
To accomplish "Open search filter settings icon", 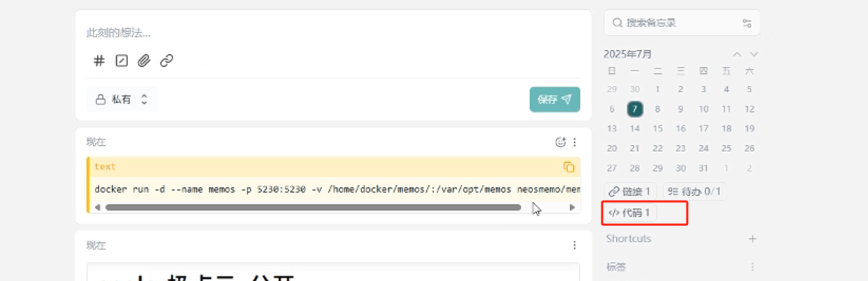I will click(747, 23).
